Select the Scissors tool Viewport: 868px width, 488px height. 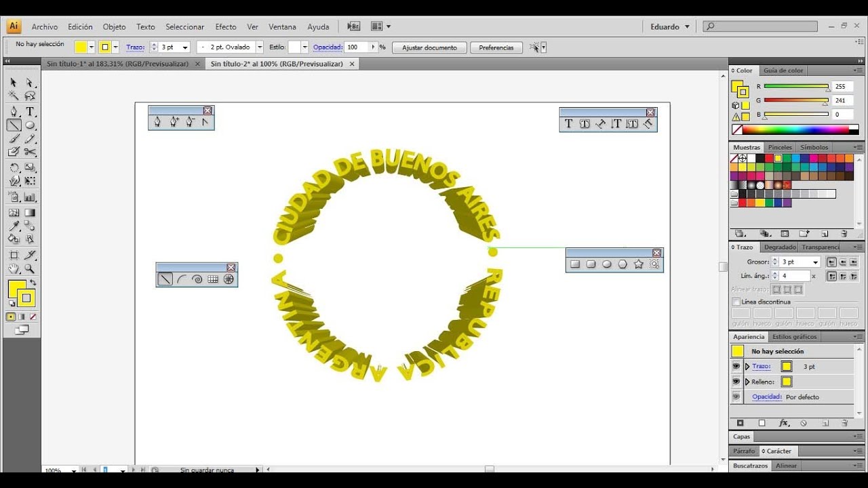[30, 152]
